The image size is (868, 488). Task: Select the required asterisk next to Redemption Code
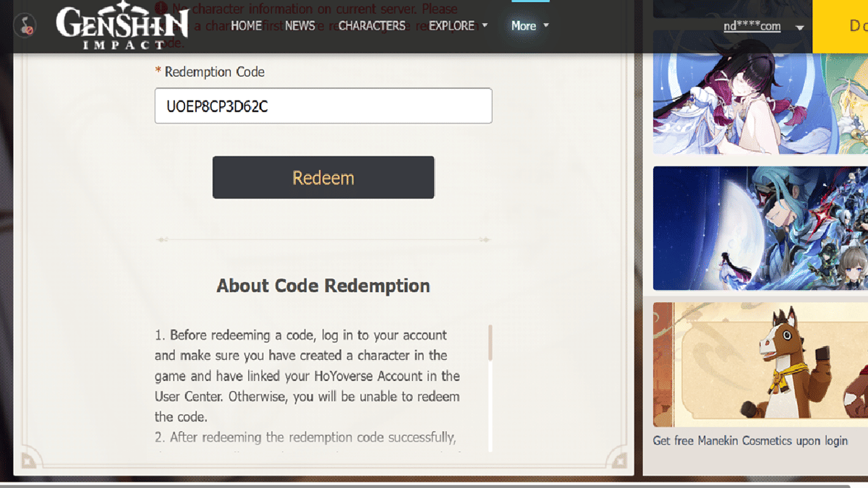pos(157,72)
